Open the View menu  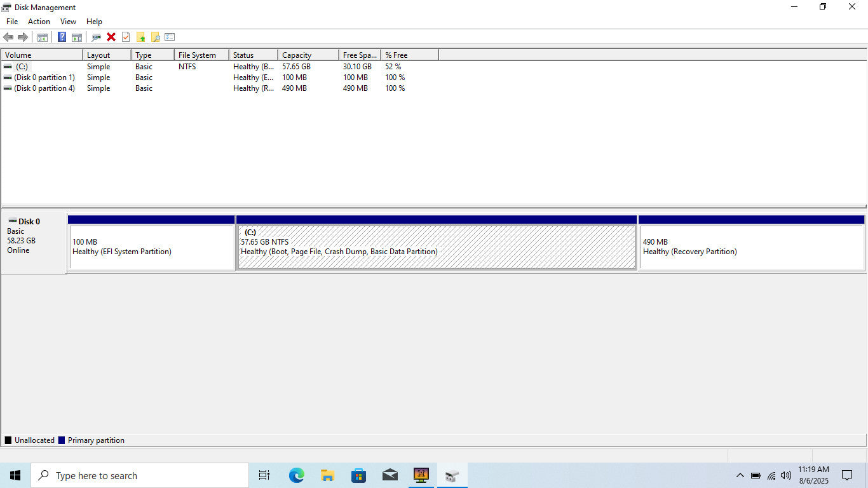tap(68, 22)
